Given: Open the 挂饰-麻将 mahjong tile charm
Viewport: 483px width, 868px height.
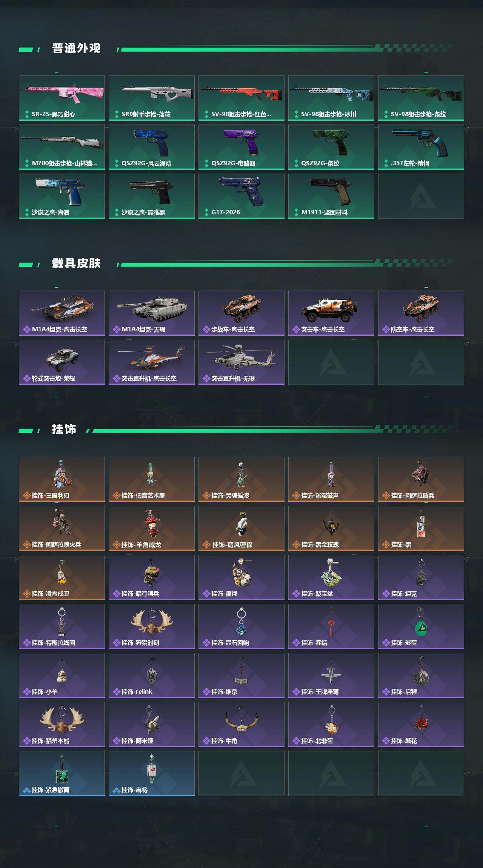Looking at the screenshot, I should [152, 769].
